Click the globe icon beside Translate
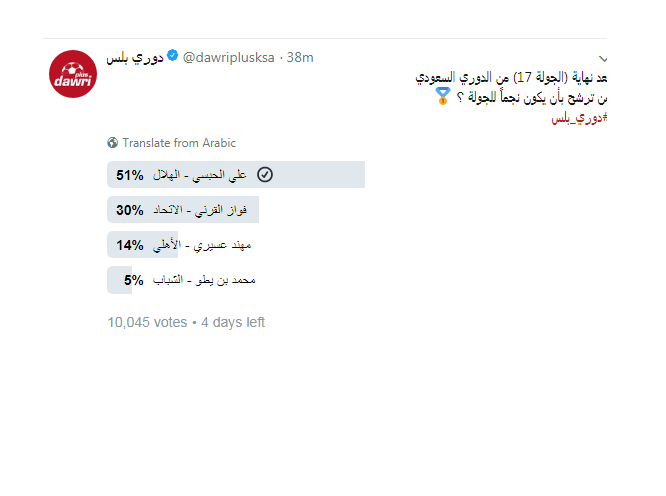 (x=113, y=143)
